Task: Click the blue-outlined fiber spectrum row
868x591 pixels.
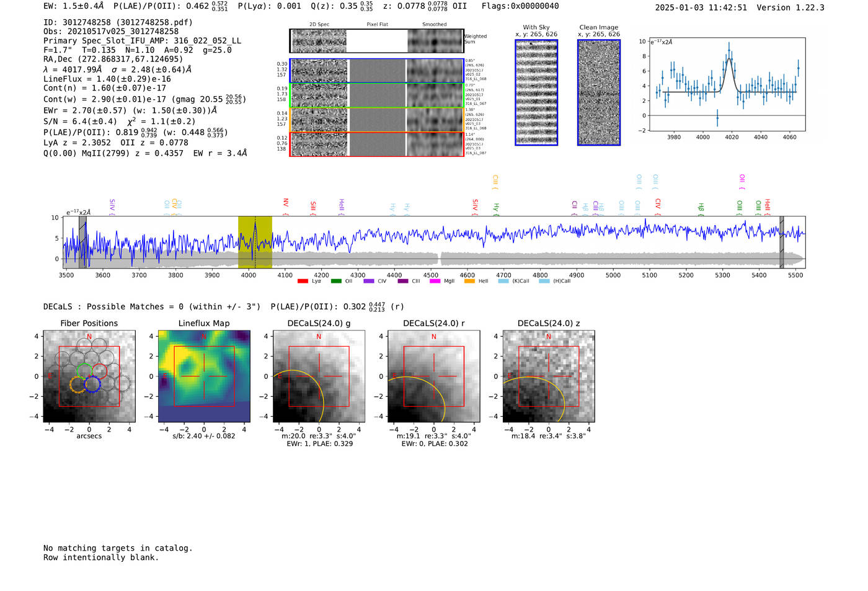Action: tap(377, 71)
